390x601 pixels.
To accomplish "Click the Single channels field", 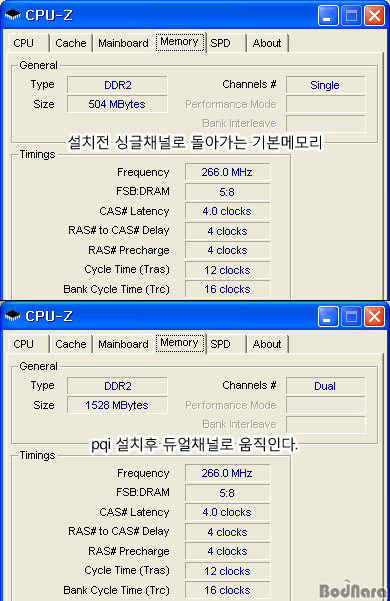I will click(x=326, y=85).
